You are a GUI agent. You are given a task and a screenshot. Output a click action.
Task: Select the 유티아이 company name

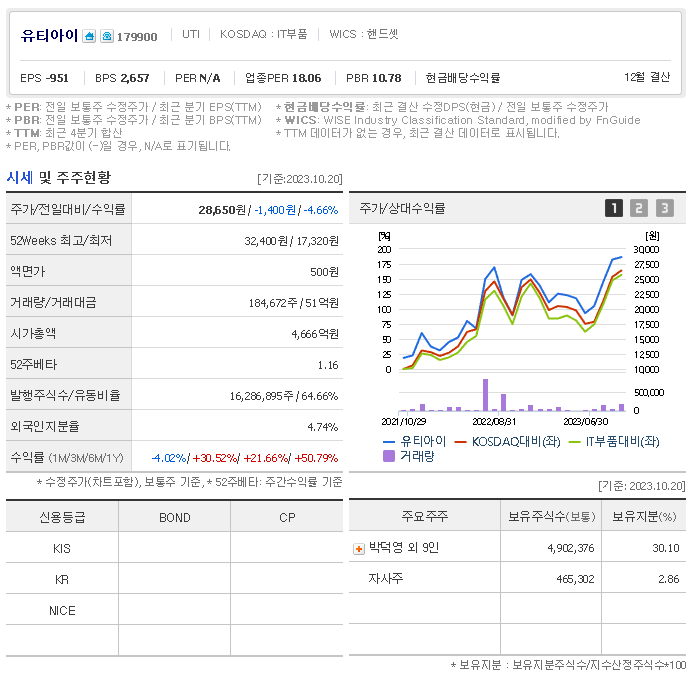click(49, 35)
